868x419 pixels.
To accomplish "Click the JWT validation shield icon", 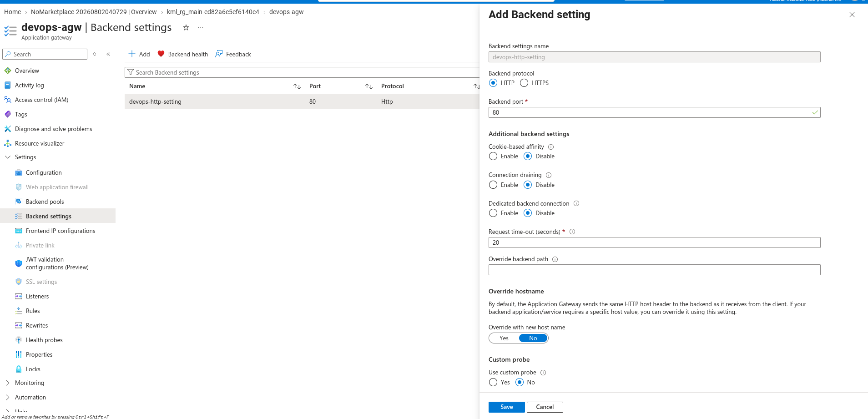I will coord(19,263).
